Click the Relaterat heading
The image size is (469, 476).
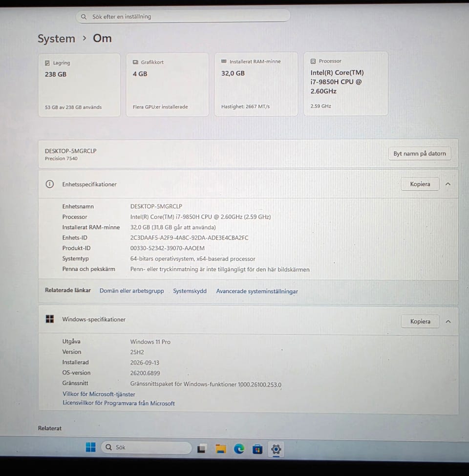50,428
